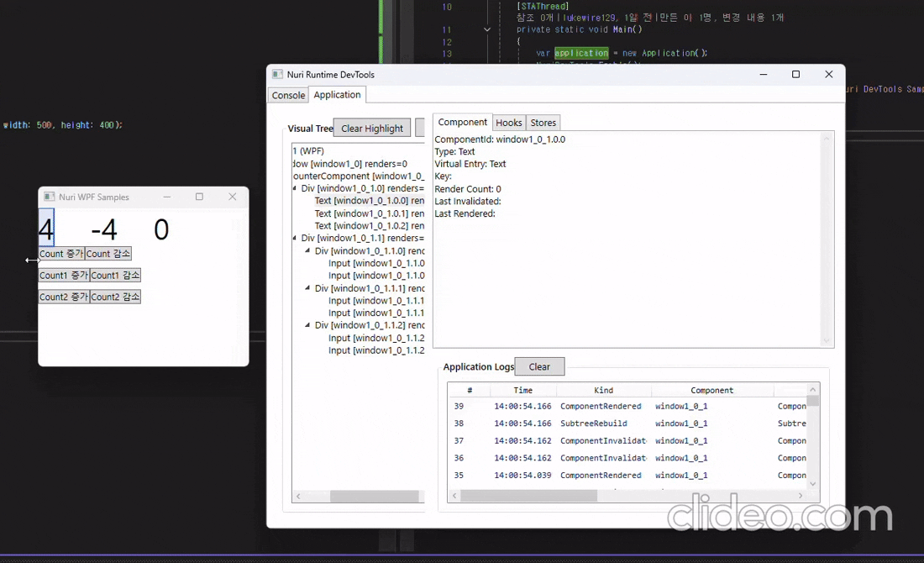Select first Input under Div [window1_0_1.1.1]
Screen dimensions: 924x563
tap(376, 301)
